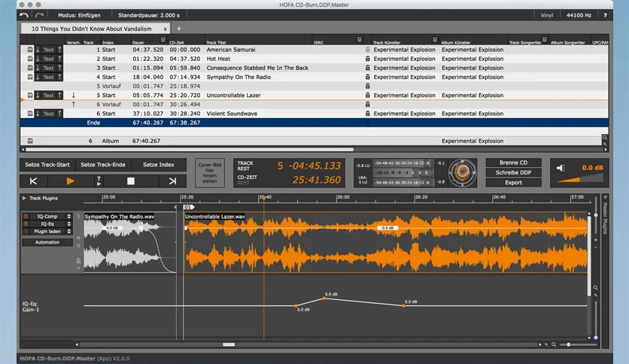Click Setze Index button
This screenshot has width=629, height=364.
click(x=159, y=165)
